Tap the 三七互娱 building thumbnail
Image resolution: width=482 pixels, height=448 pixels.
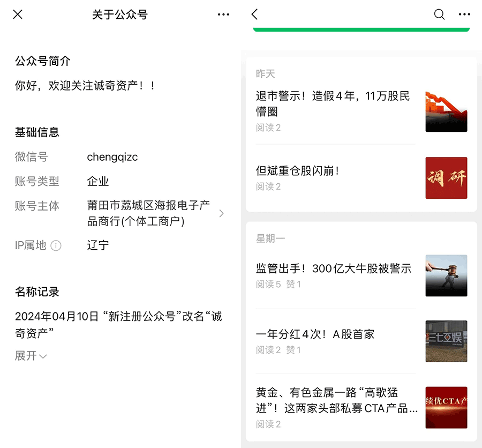tap(446, 341)
